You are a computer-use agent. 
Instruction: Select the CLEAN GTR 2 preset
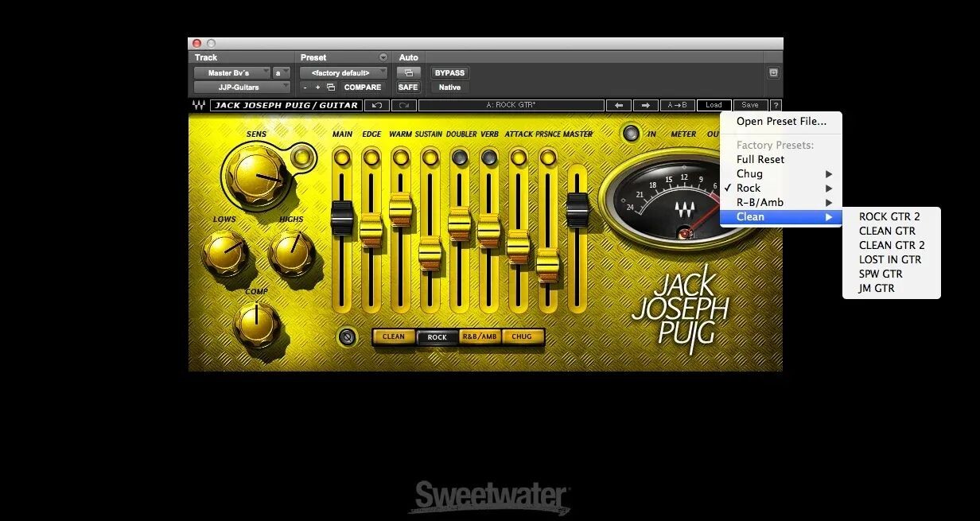[x=891, y=245]
